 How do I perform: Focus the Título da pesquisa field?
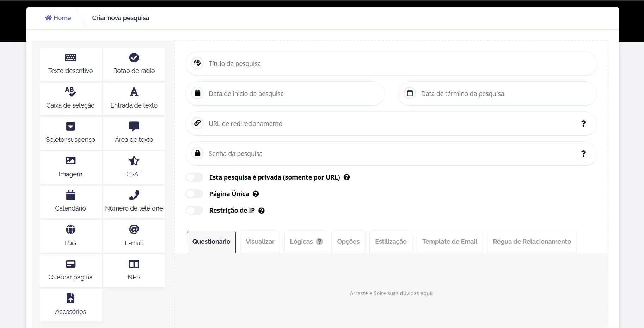coord(391,63)
